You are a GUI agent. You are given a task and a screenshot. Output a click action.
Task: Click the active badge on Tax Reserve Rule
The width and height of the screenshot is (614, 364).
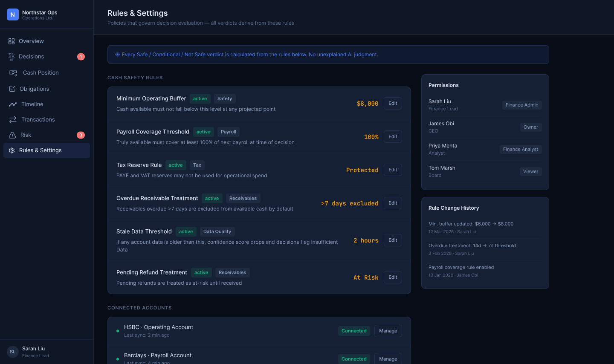[176, 165]
